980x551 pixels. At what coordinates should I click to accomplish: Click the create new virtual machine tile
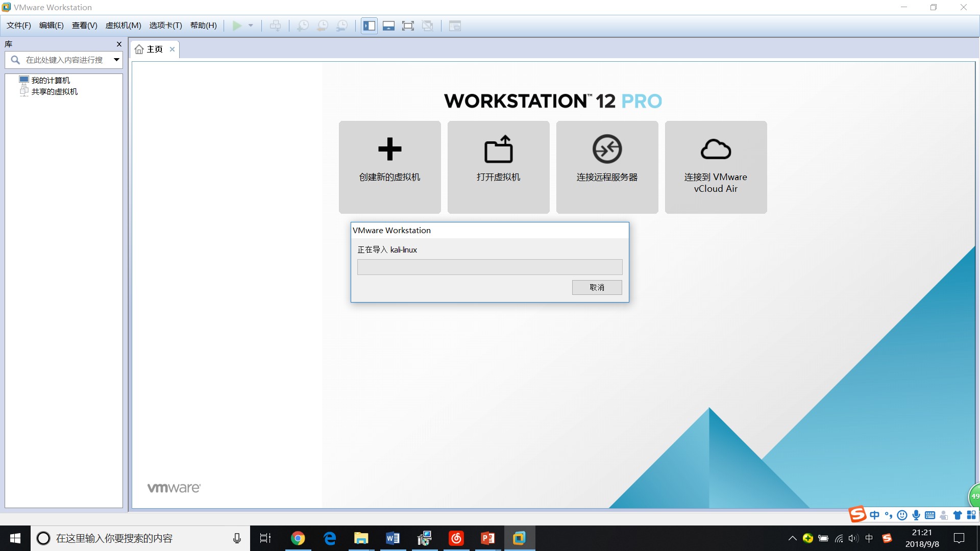pyautogui.click(x=389, y=167)
